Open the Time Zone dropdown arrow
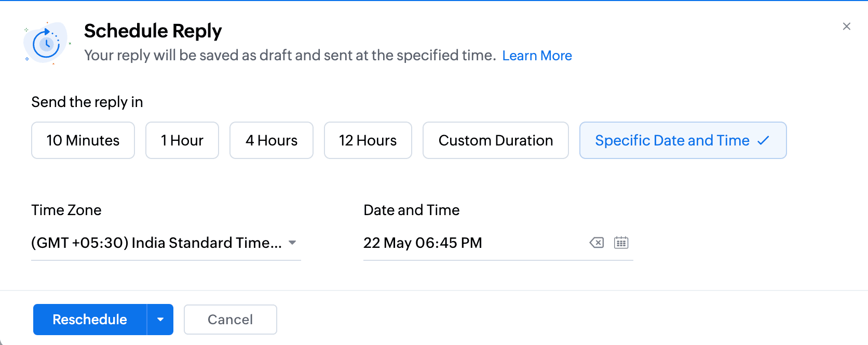This screenshot has width=868, height=345. [292, 243]
